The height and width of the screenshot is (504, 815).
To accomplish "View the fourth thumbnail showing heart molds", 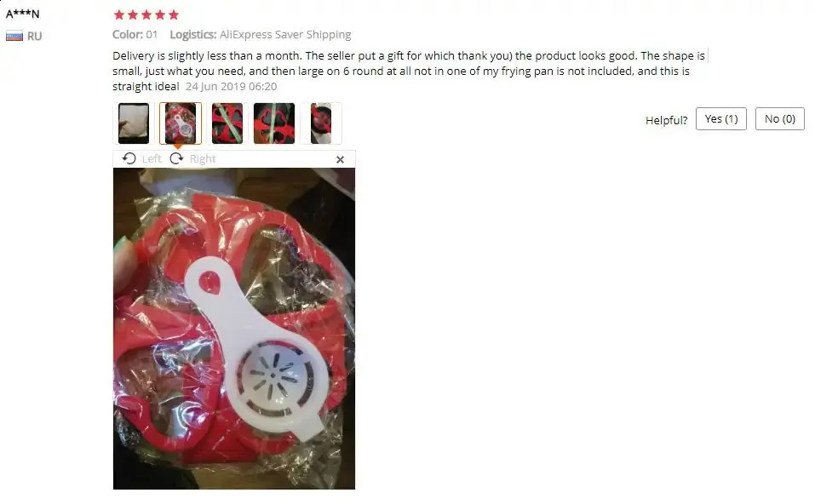I will pyautogui.click(x=274, y=123).
